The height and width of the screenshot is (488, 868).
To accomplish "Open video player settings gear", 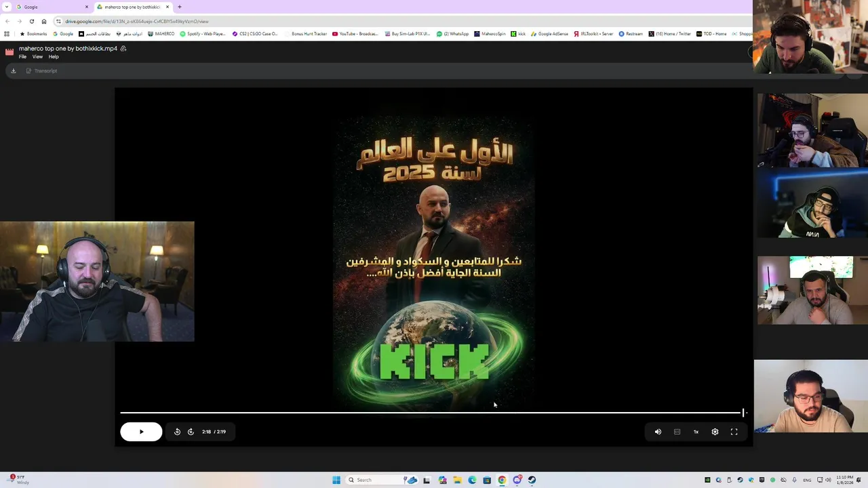I will [x=715, y=432].
